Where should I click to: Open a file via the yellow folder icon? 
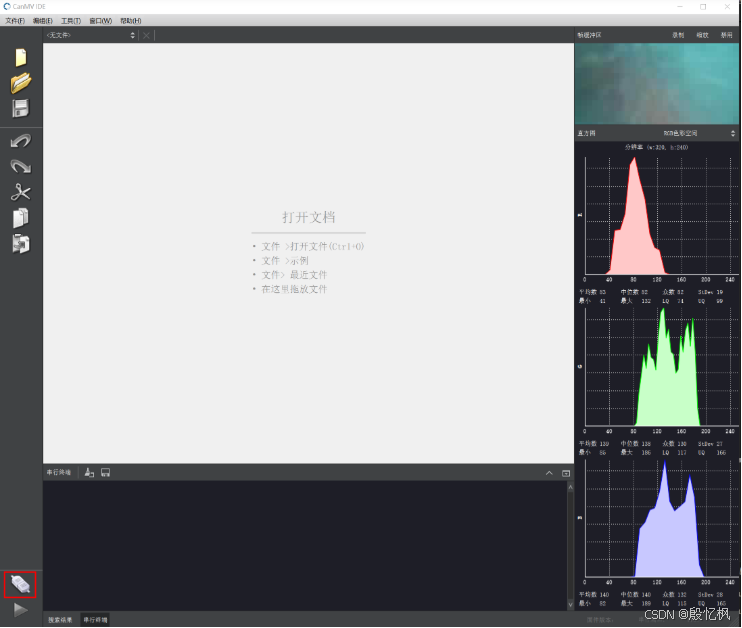[x=21, y=83]
